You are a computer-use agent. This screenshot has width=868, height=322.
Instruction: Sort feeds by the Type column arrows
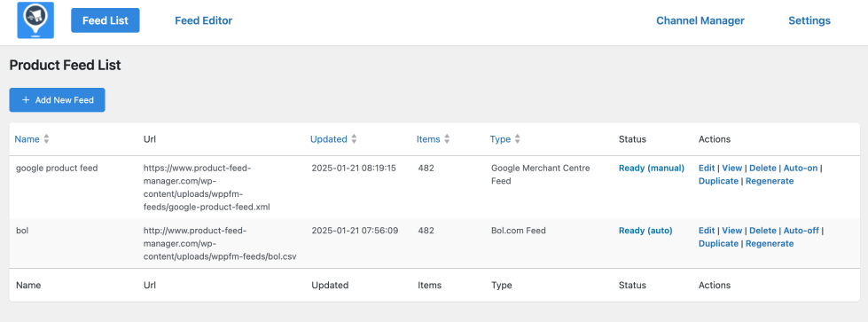pos(517,139)
